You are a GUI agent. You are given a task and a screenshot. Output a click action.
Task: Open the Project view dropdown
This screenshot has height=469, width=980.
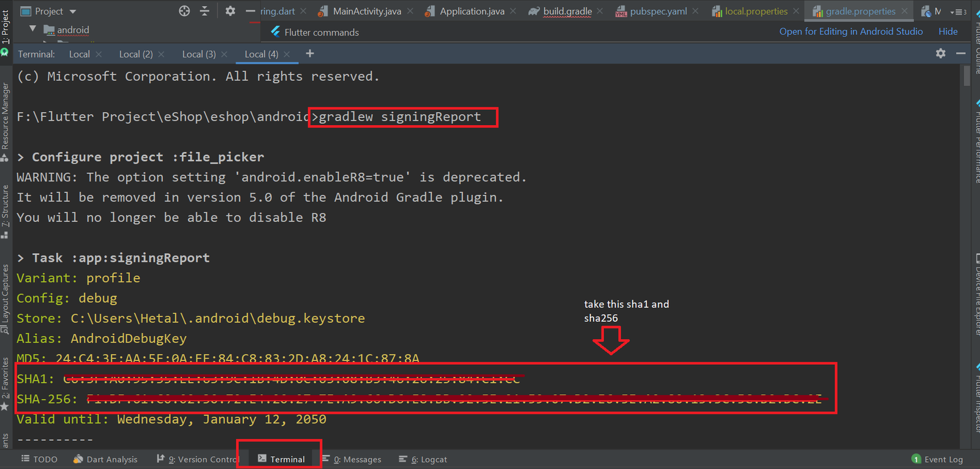(73, 12)
